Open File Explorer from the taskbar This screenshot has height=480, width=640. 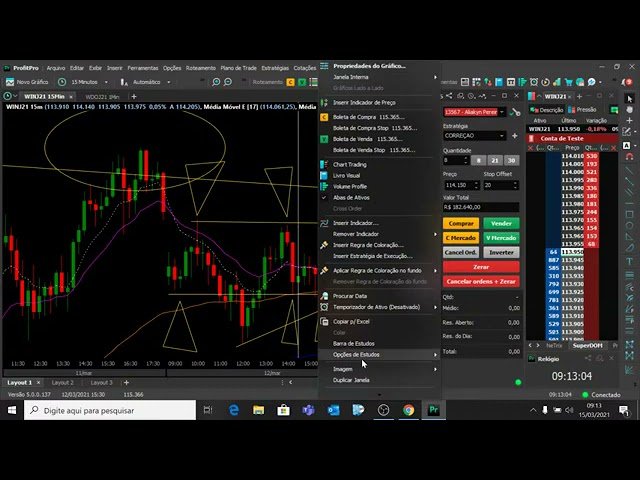[258, 410]
